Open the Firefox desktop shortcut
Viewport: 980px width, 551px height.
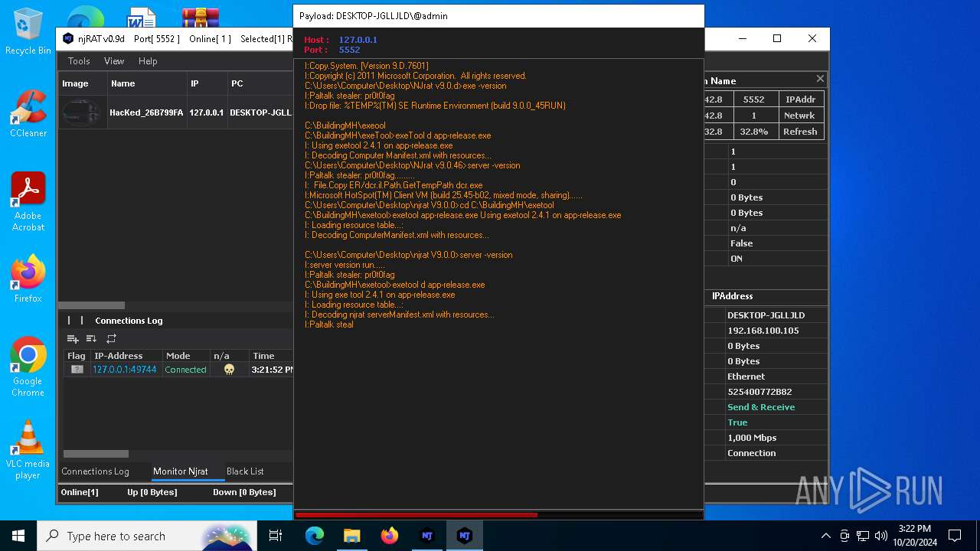(28, 279)
